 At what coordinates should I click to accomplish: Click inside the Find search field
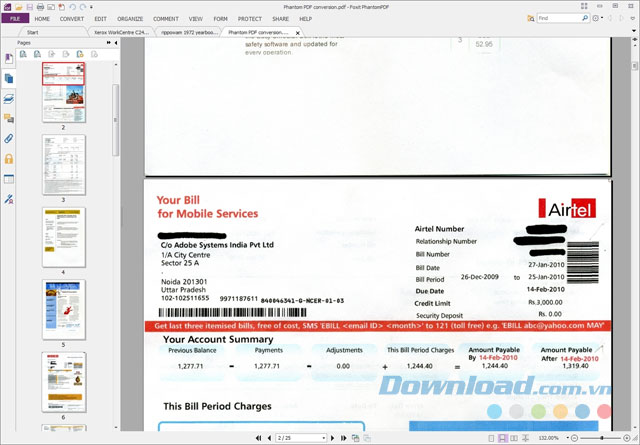click(x=558, y=18)
